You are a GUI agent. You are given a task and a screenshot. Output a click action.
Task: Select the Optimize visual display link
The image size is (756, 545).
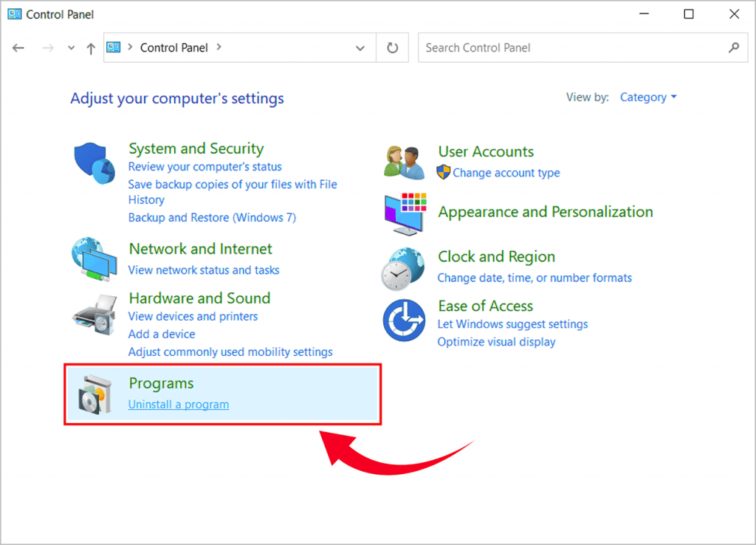pyautogui.click(x=497, y=342)
